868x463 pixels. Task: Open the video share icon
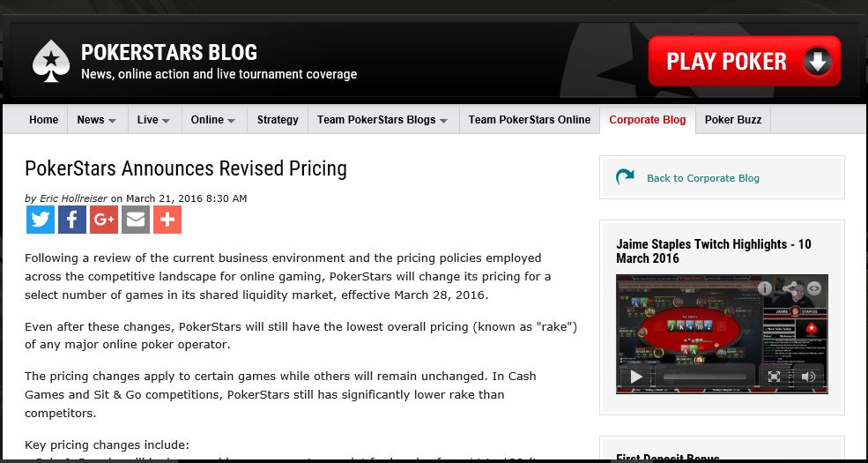[x=790, y=288]
